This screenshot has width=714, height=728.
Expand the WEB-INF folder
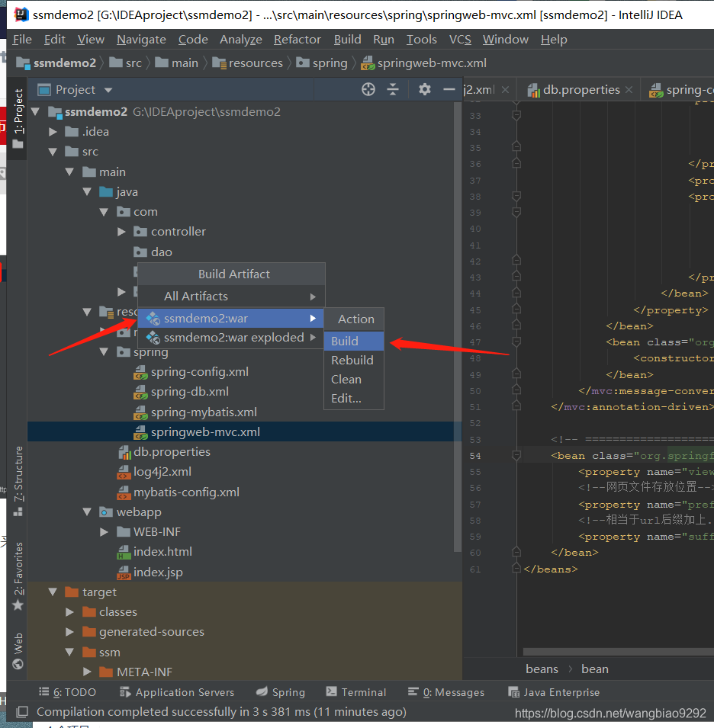coord(104,532)
